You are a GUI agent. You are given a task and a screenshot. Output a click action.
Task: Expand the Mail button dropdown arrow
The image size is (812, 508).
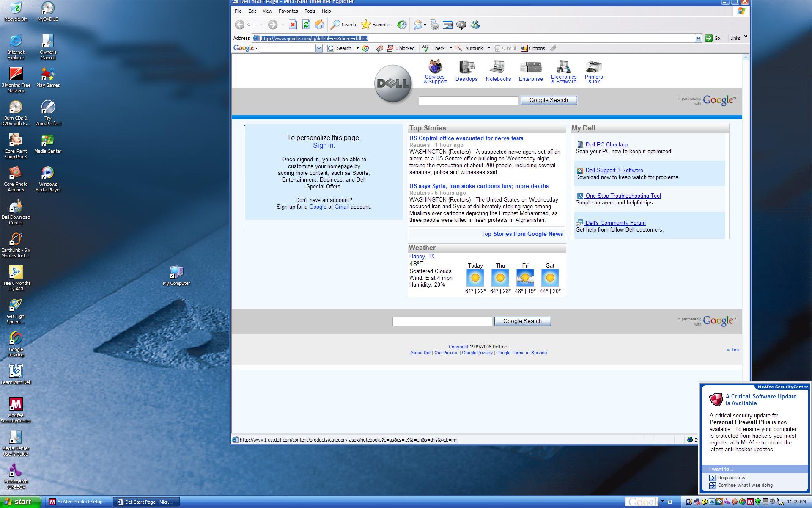coord(425,25)
